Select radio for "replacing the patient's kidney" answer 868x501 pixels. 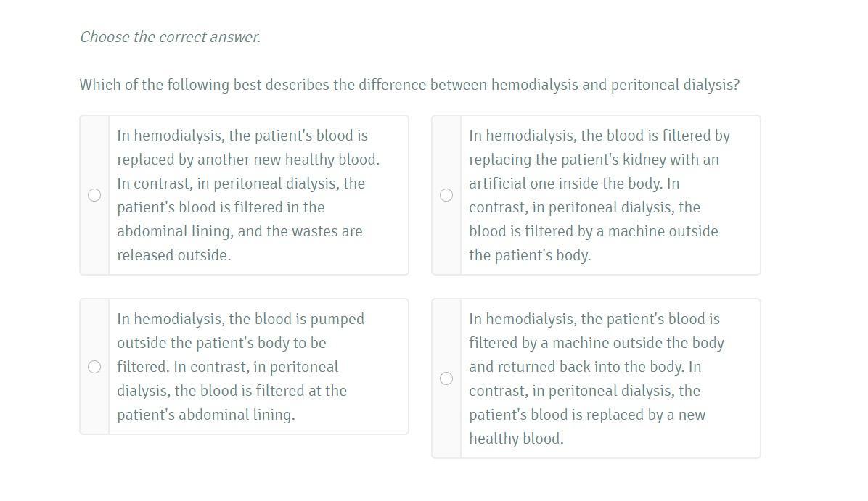click(446, 195)
